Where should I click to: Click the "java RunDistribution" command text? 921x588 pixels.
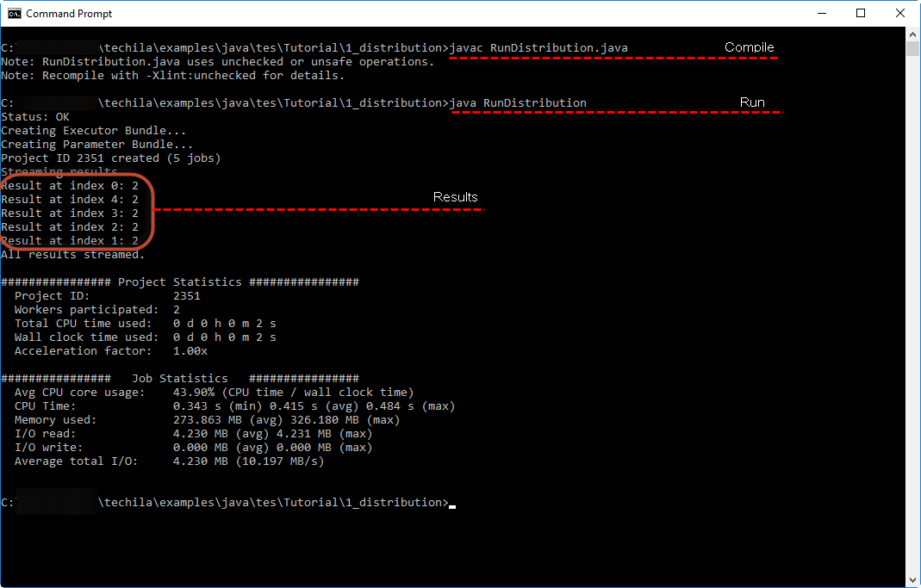coord(518,103)
